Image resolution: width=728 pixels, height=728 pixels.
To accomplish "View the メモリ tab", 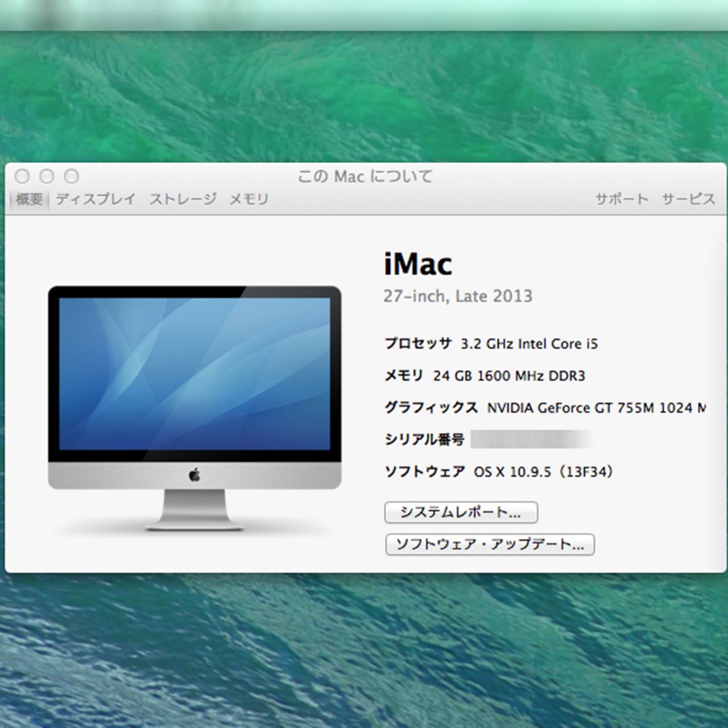I will [248, 199].
